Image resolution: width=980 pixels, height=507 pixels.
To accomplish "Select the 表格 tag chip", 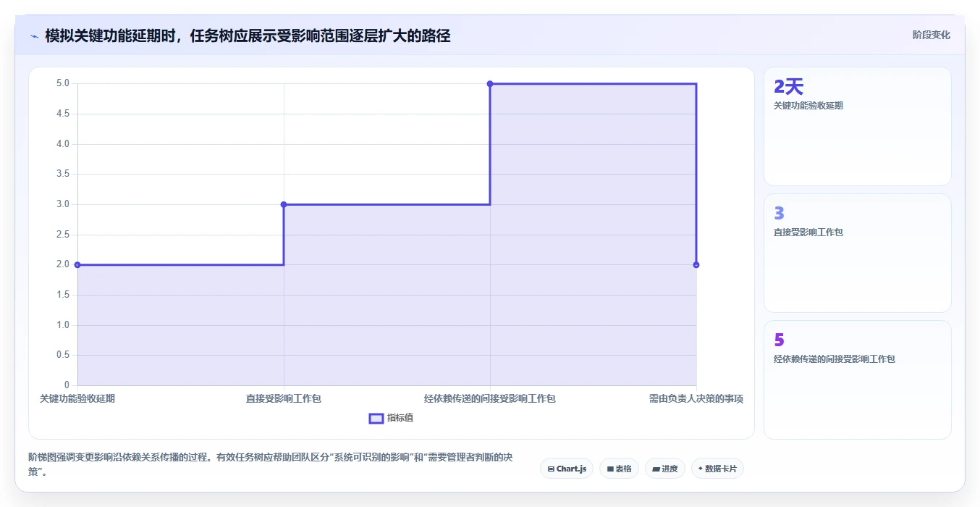I will (x=619, y=469).
